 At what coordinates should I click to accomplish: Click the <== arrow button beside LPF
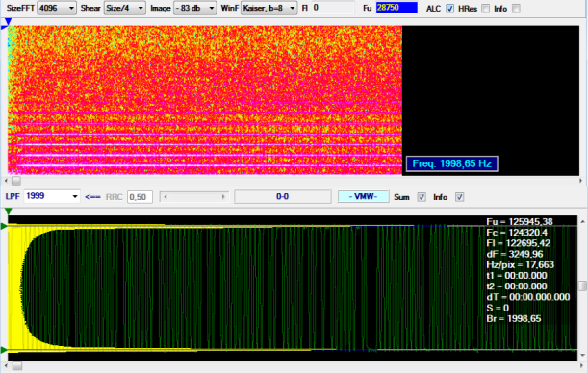point(92,197)
